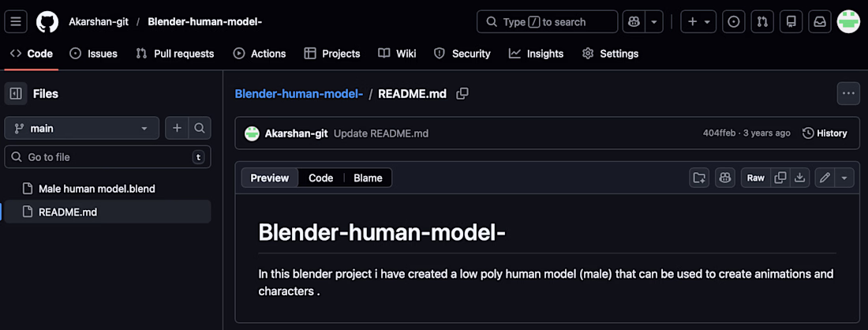Viewport: 868px width, 330px height.
Task: Switch to the Code view of README
Action: pyautogui.click(x=320, y=178)
